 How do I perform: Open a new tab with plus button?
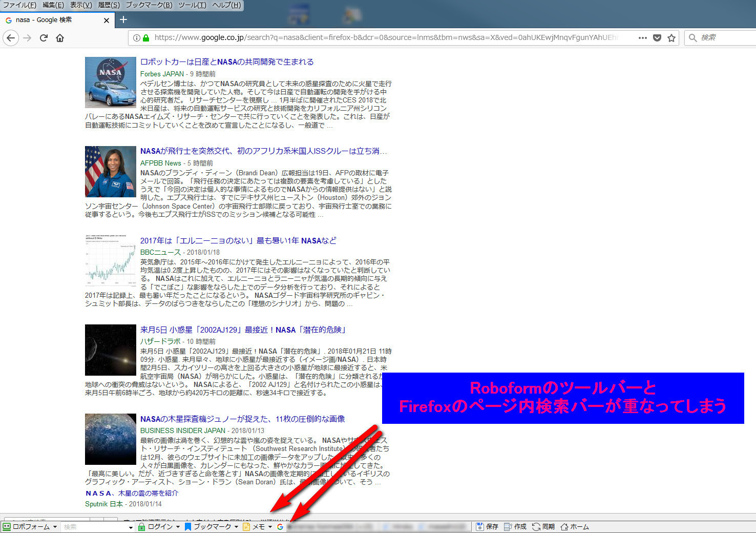(123, 19)
